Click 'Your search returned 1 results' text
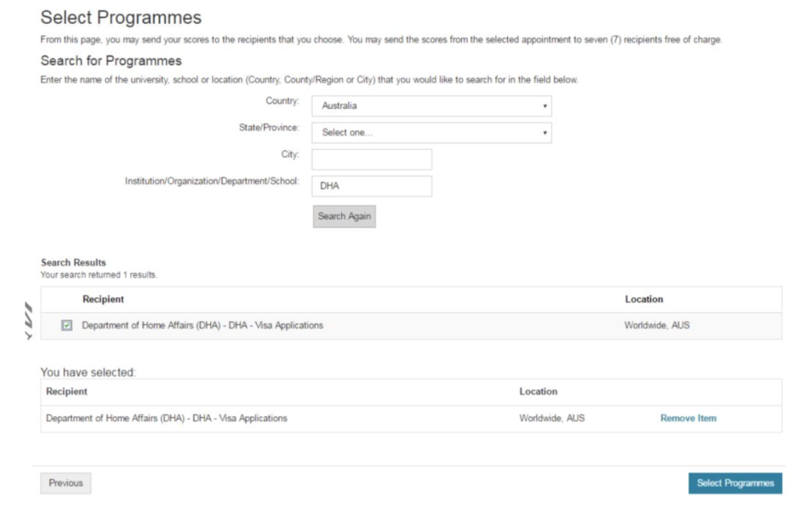 [x=99, y=275]
